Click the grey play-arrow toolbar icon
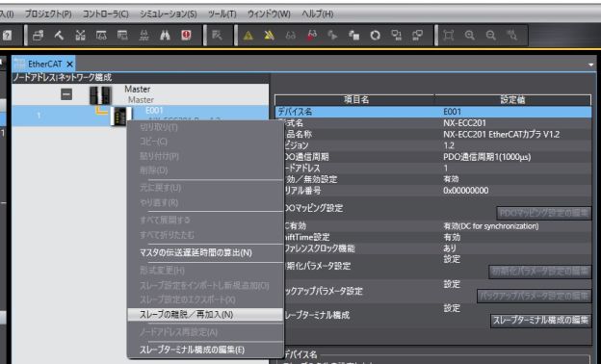 332,36
